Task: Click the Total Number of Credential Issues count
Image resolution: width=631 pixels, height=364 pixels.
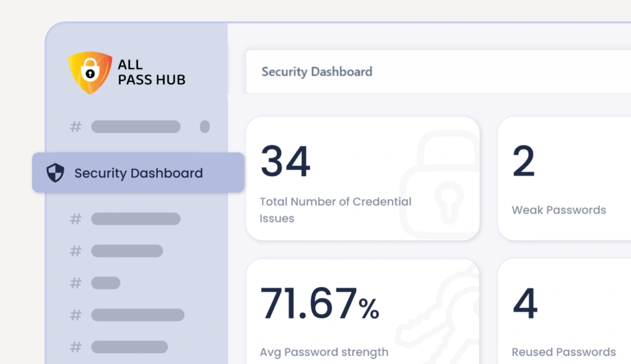Action: [285, 161]
